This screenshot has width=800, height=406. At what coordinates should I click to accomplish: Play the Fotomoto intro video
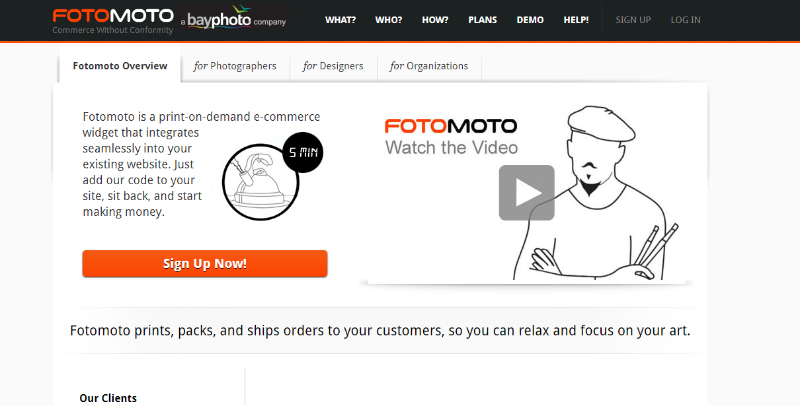click(527, 193)
